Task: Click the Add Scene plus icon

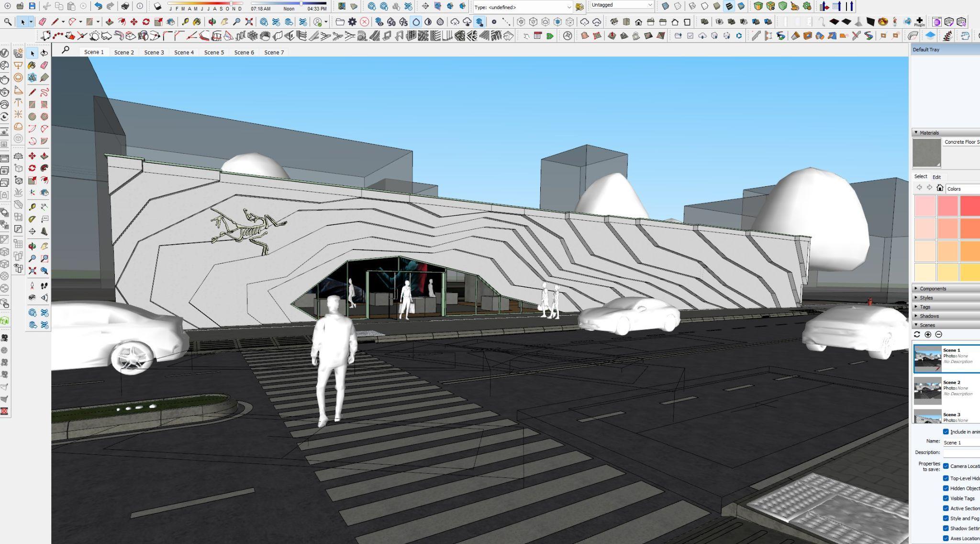Action: point(928,334)
